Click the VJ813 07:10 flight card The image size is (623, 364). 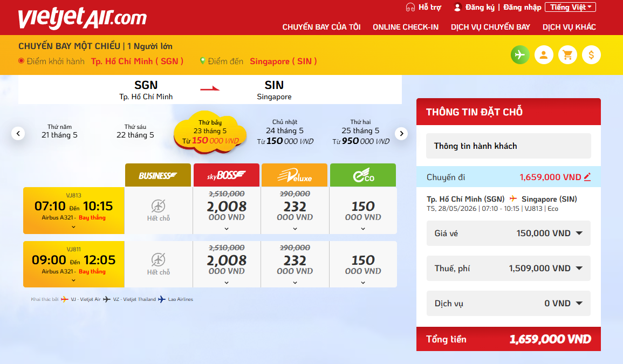click(x=73, y=211)
